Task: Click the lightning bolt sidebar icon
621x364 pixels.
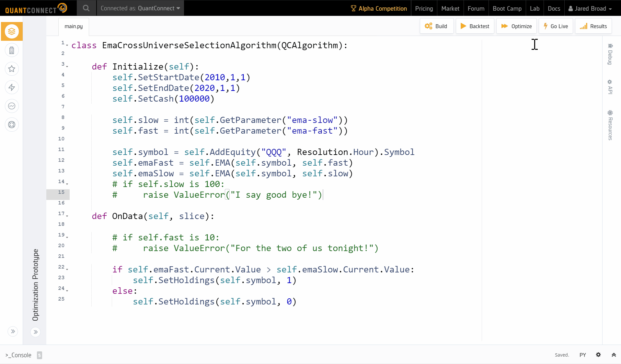Action: 12,87
